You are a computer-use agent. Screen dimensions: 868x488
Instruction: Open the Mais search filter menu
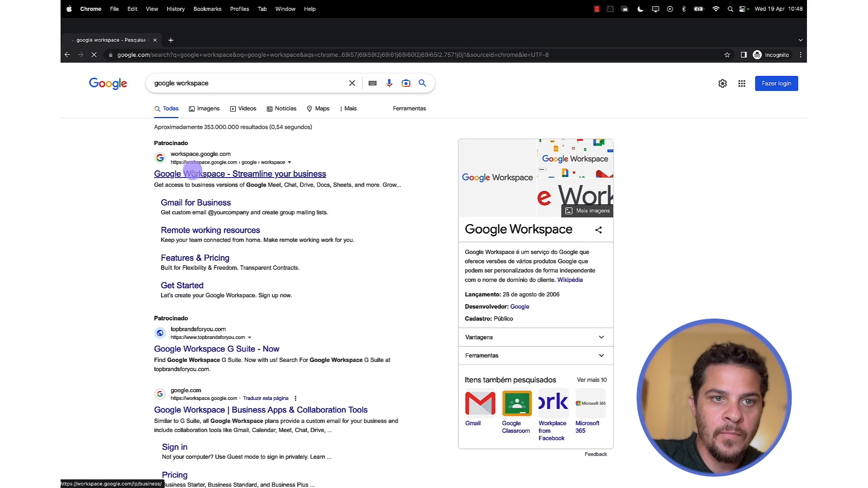pyautogui.click(x=348, y=108)
